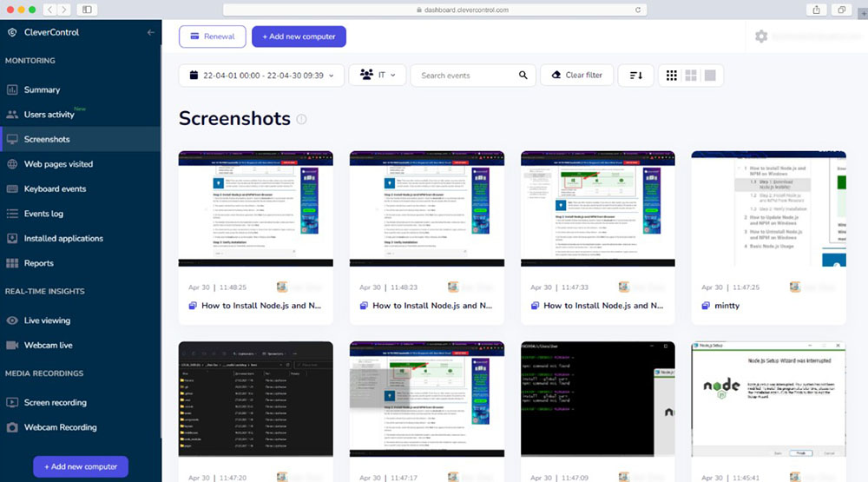Switch to small grid view
The image size is (868, 482).
tap(672, 76)
